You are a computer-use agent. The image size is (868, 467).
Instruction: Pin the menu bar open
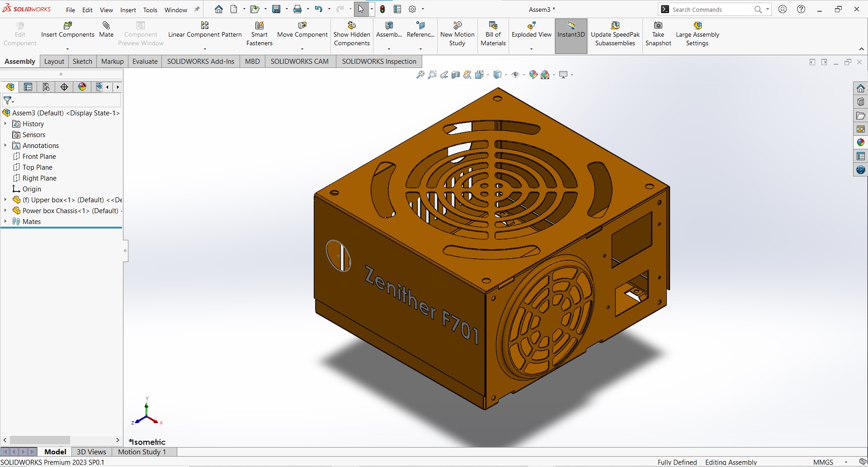[x=197, y=9]
